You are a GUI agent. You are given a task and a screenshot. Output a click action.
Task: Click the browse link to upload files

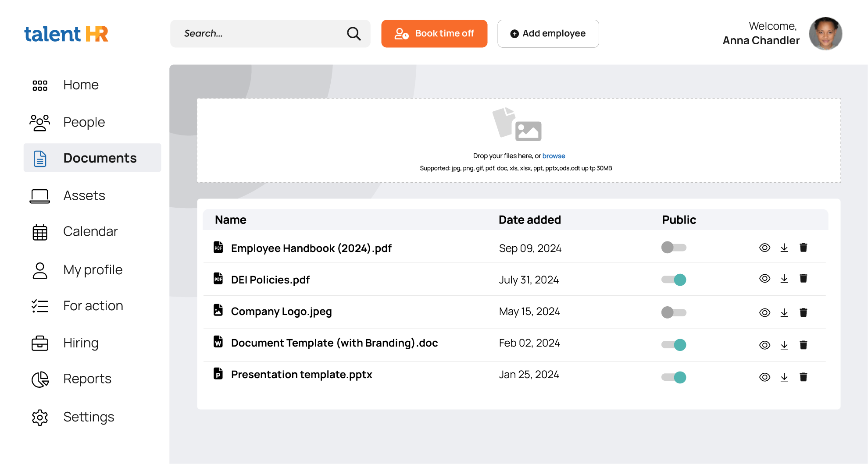[x=554, y=156]
